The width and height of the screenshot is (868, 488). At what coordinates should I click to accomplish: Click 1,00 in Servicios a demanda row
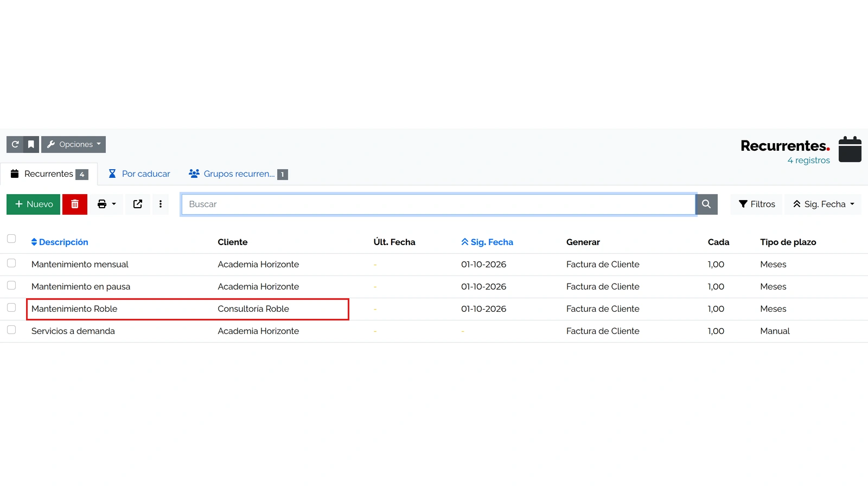point(716,331)
